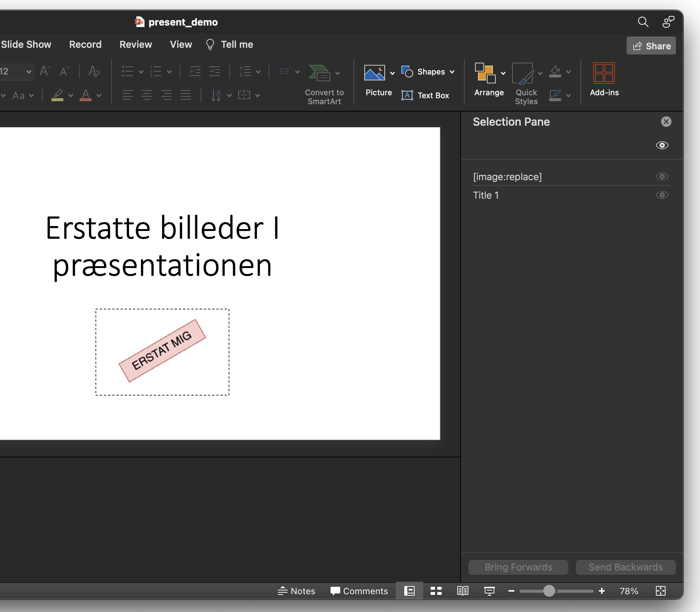This screenshot has width=700, height=612.
Task: Start the slide show from status bar
Action: point(490,591)
